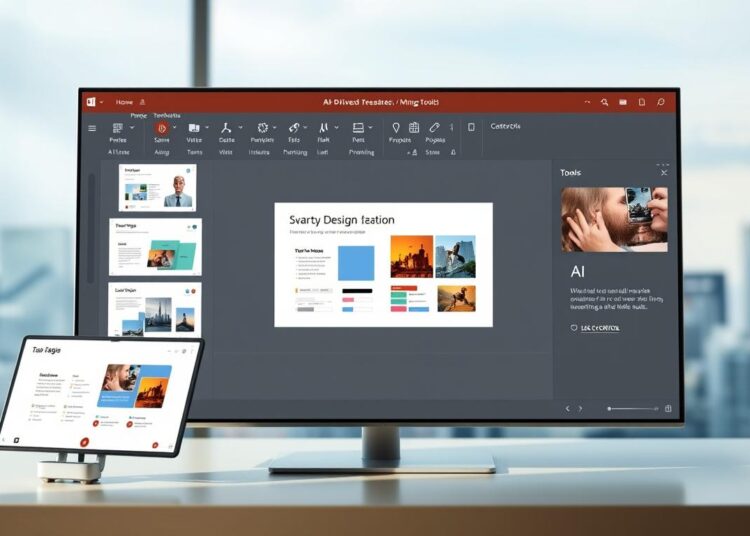The height and width of the screenshot is (536, 750).
Task: Select the lightbulb icon in the ribbon
Action: (x=396, y=128)
